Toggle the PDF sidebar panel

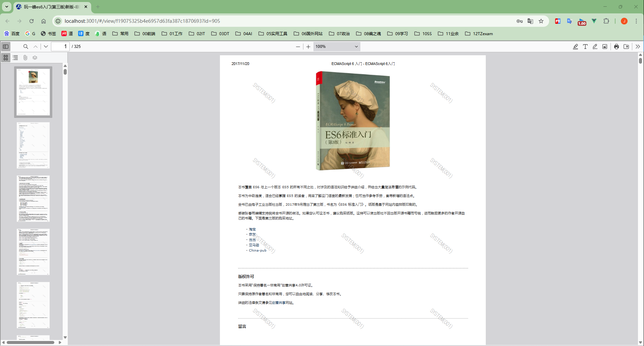[x=6, y=47]
